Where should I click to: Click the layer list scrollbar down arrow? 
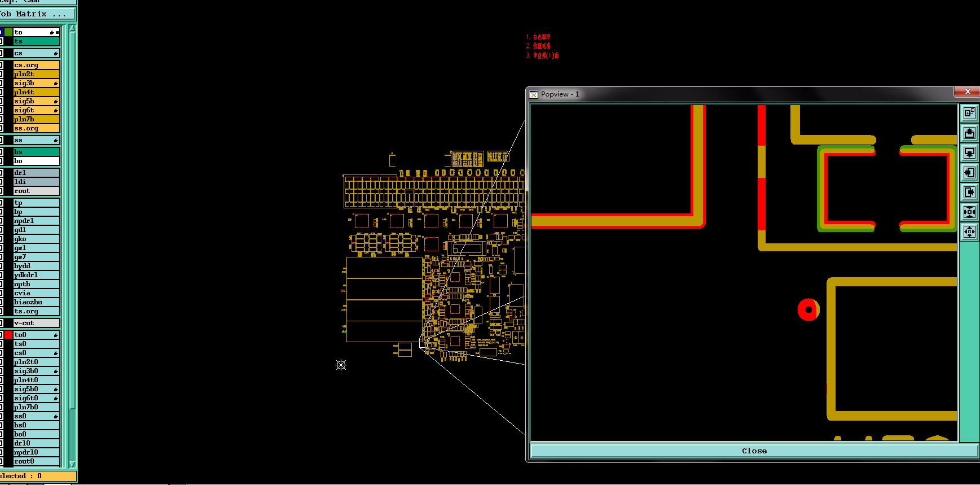click(x=72, y=464)
